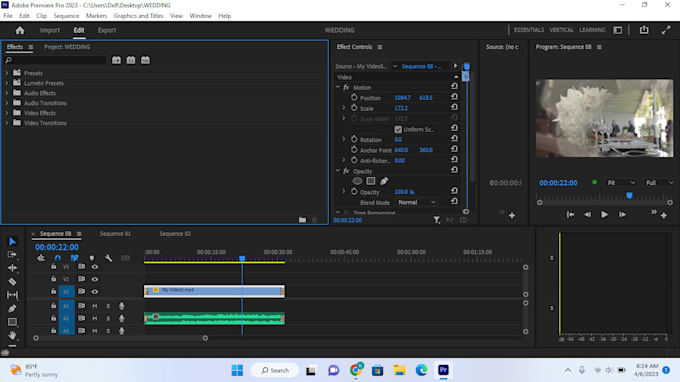The height and width of the screenshot is (382, 680).
Task: Select the Ripple Edit tool
Action: pyautogui.click(x=12, y=268)
